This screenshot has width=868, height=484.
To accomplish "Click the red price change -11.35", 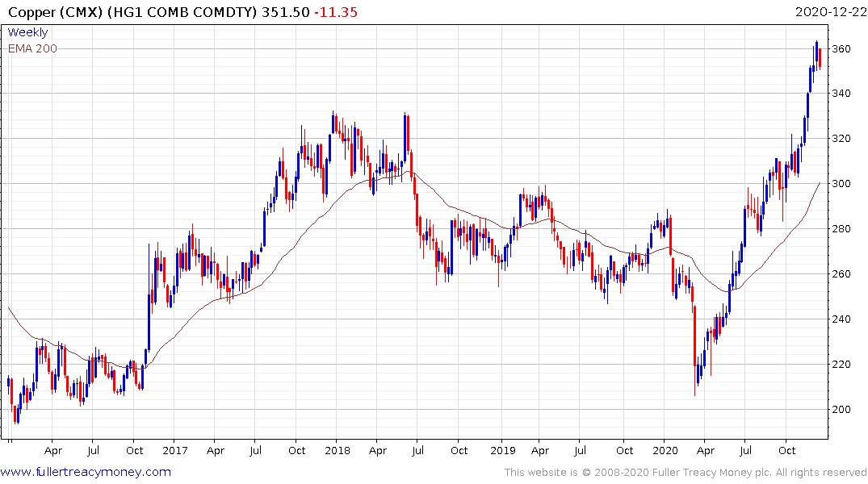I will pos(336,12).
